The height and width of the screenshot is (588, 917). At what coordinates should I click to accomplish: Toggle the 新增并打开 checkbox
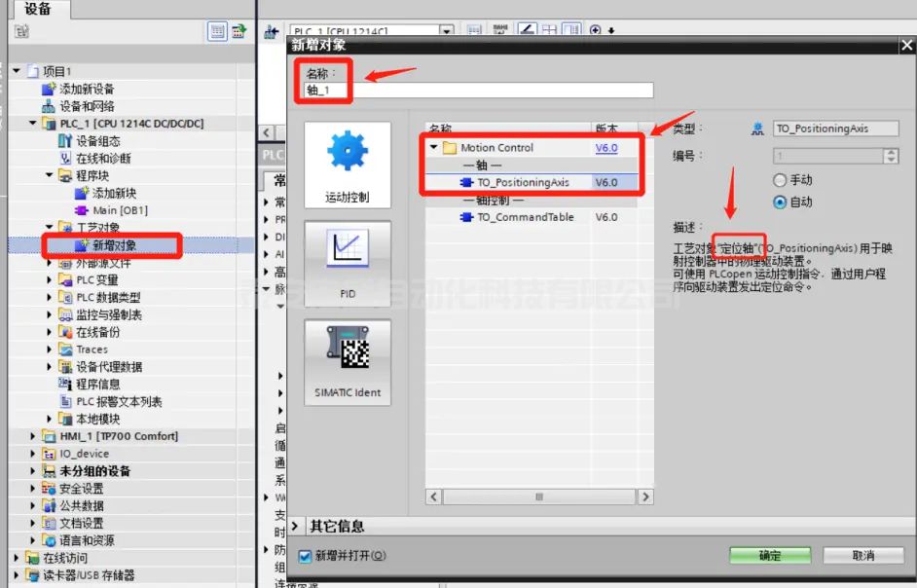[x=305, y=556]
